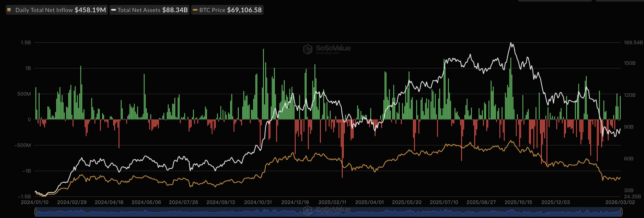
Task: Click the middle of the blue range navigator
Action: pyautogui.click(x=328, y=212)
